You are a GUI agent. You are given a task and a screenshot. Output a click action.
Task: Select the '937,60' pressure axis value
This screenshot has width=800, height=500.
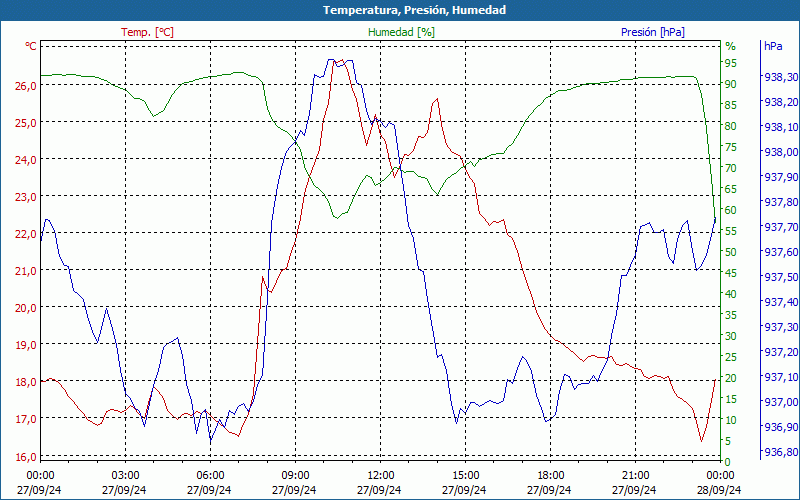point(781,252)
